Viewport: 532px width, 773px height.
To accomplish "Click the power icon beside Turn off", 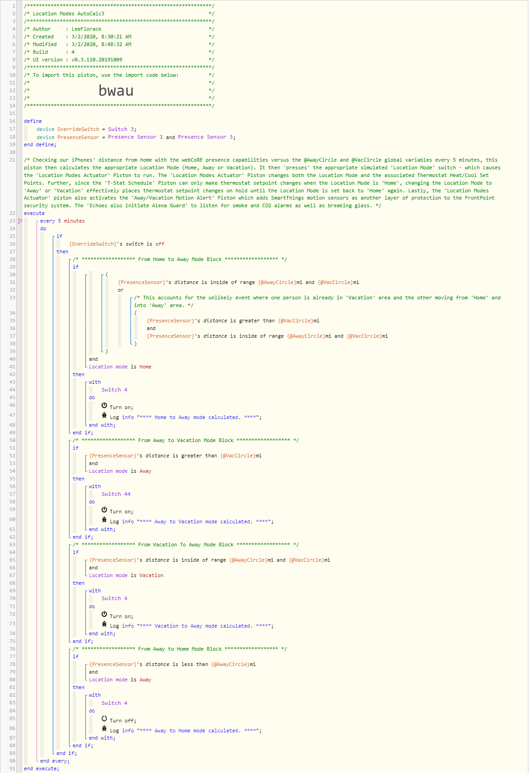I will [x=104, y=718].
